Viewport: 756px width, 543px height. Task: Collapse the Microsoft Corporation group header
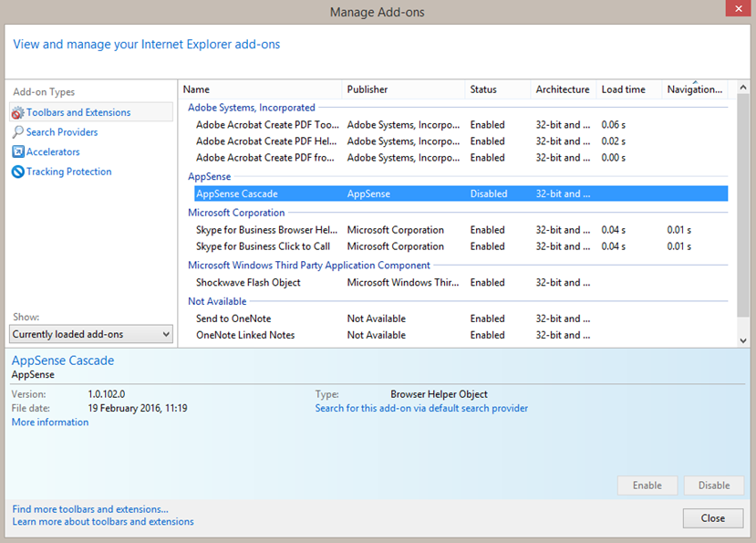pos(236,213)
